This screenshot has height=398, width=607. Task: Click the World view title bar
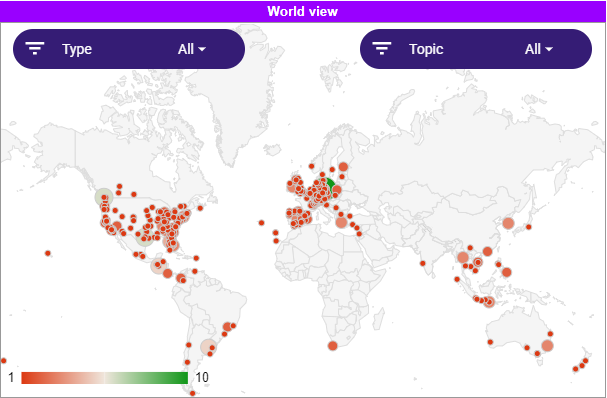[x=303, y=11]
